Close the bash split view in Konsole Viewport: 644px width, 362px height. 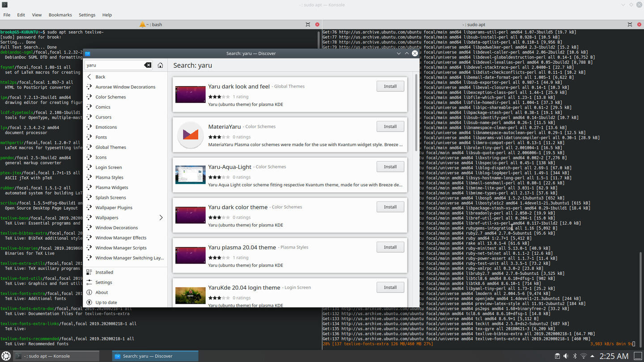pyautogui.click(x=318, y=25)
